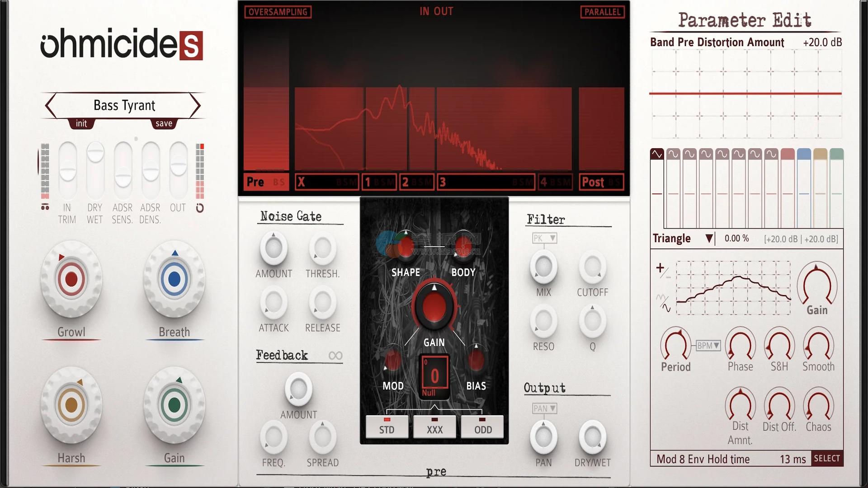Toggle the modulator waveform shape switch
This screenshot has width=868, height=488.
coord(663,303)
